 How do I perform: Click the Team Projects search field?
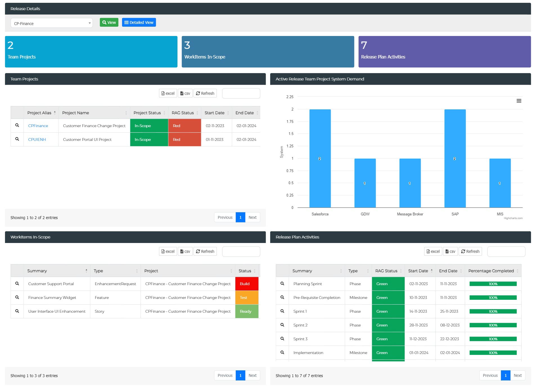coord(241,93)
